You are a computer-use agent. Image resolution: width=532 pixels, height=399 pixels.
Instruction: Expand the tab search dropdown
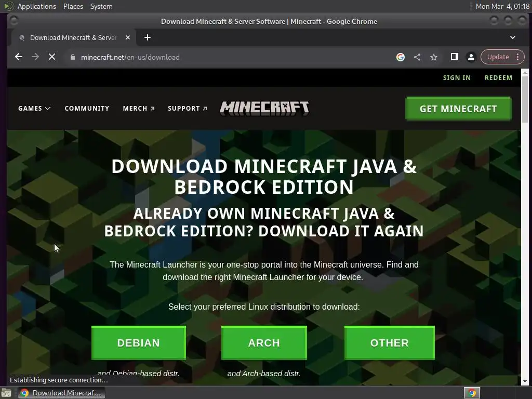513,37
